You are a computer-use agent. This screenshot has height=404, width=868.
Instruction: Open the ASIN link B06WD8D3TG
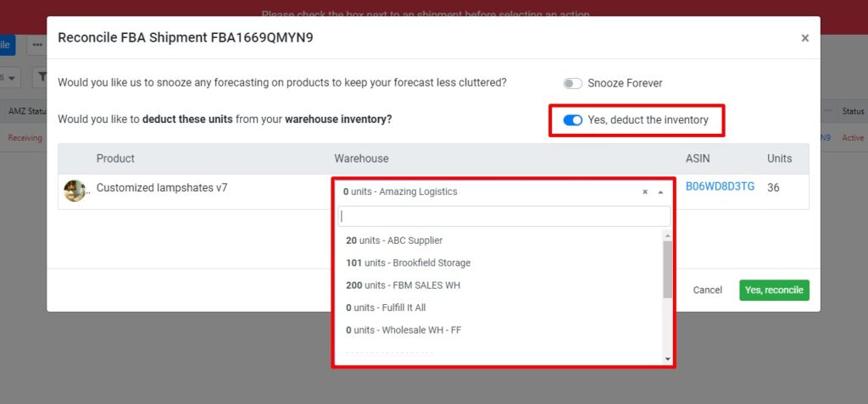click(x=720, y=186)
